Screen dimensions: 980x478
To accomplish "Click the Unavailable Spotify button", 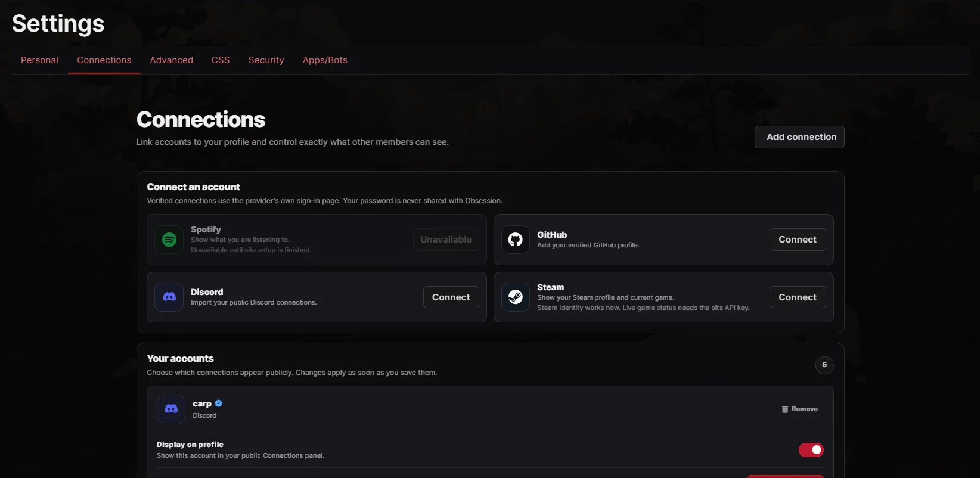I will coord(446,240).
